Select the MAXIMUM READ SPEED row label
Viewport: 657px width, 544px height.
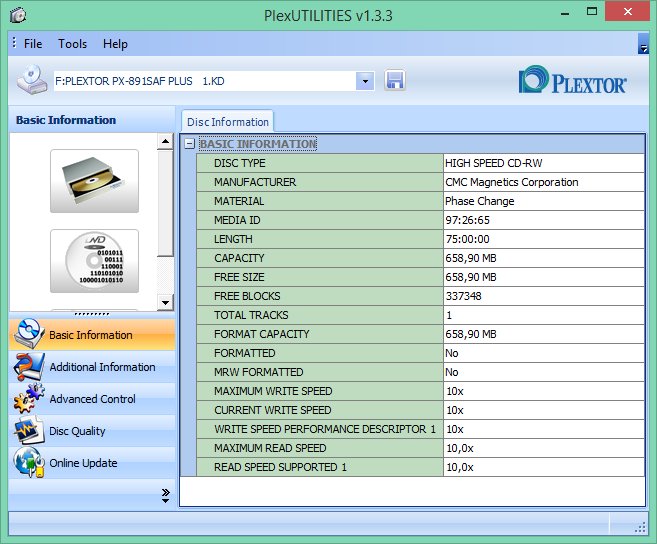(270, 448)
